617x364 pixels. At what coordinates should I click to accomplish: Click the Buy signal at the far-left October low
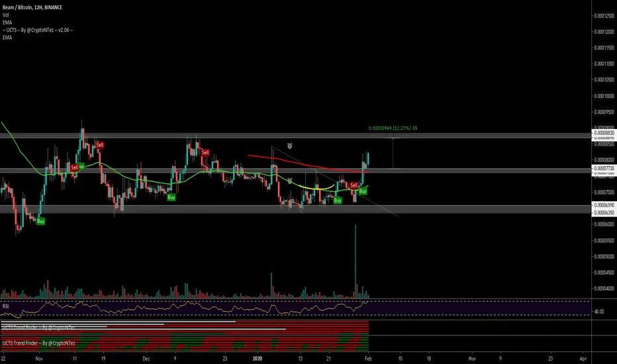coord(40,221)
